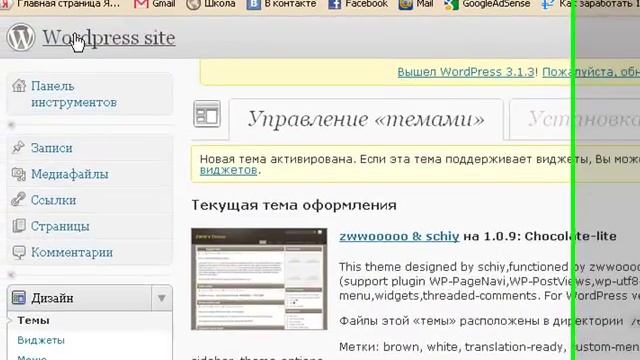Collapse menu separator below Панель инструментов
Image resolution: width=640 pixels, height=360 pixels.
pos(90,124)
